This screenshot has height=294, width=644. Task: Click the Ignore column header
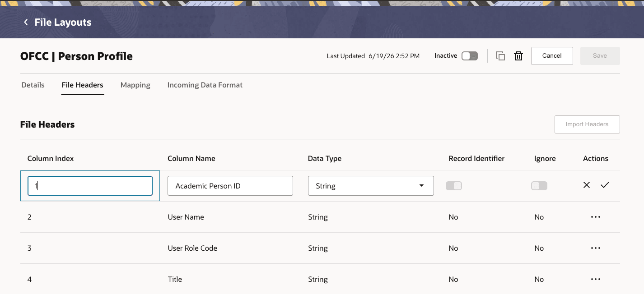pos(545,158)
